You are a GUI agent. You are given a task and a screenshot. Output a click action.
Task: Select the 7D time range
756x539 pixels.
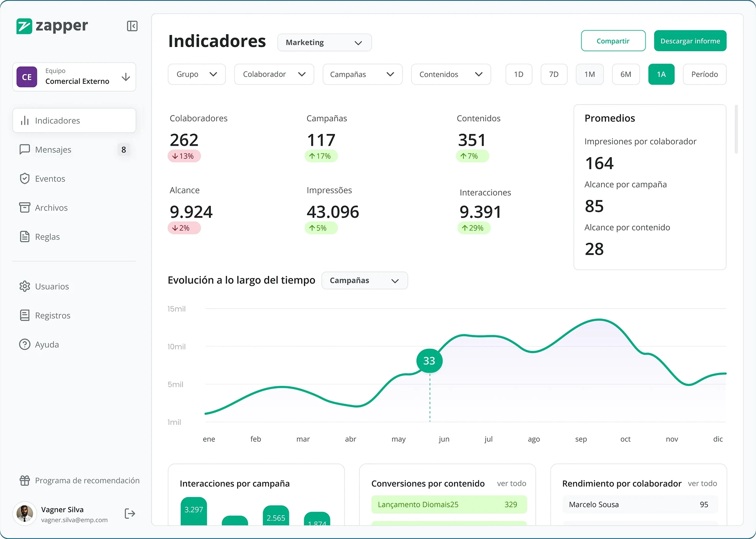554,74
